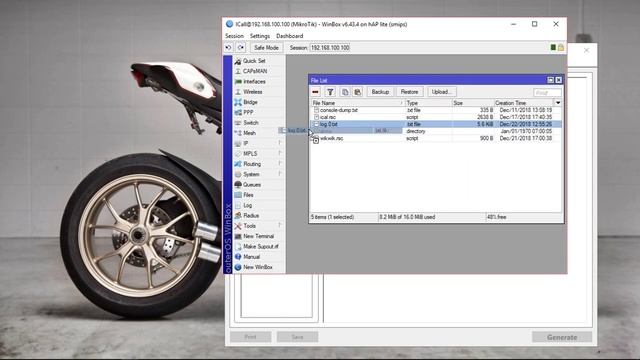Viewport: 640px width, 360px height.
Task: Open the Settings menu
Action: click(260, 36)
